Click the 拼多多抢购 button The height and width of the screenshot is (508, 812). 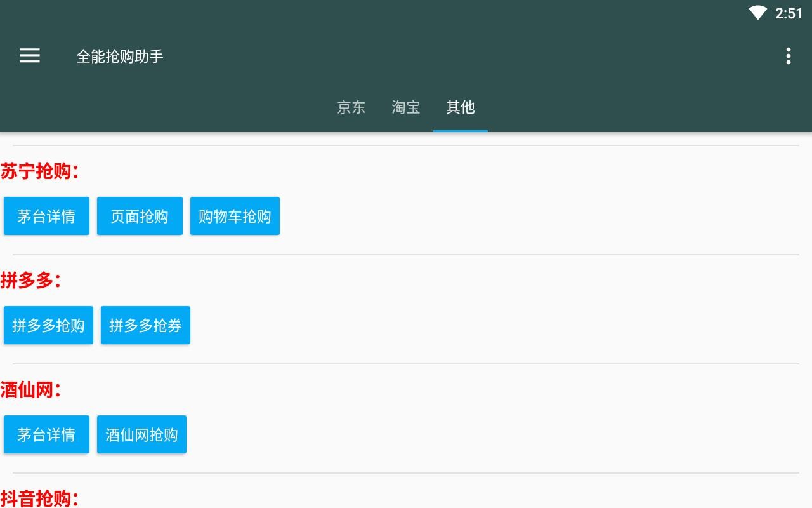(x=48, y=325)
